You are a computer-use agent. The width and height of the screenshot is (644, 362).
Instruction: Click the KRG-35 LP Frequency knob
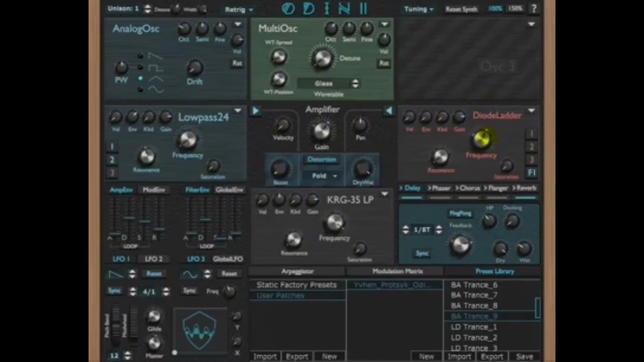point(335,222)
